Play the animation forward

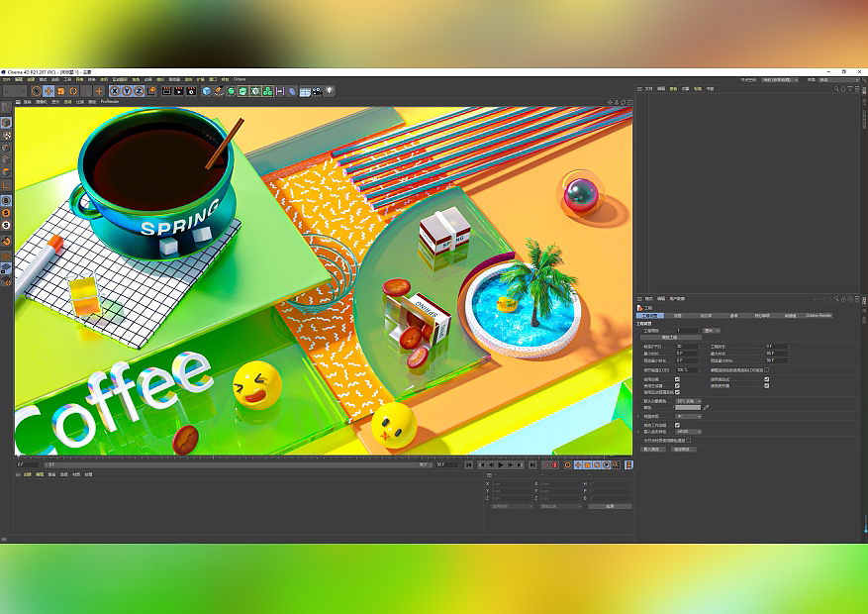click(x=501, y=465)
